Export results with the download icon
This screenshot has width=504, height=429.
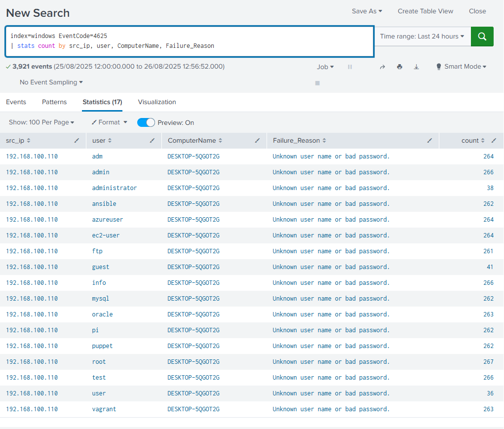(x=416, y=67)
